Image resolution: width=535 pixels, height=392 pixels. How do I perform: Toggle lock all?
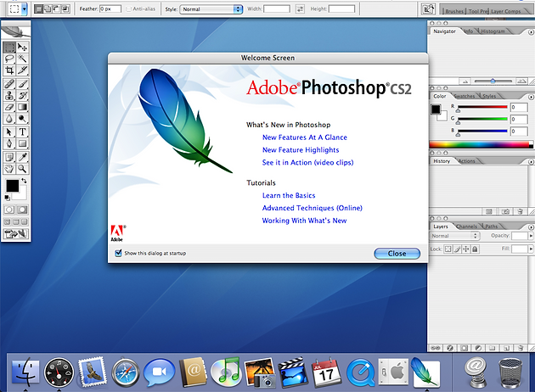[x=475, y=249]
